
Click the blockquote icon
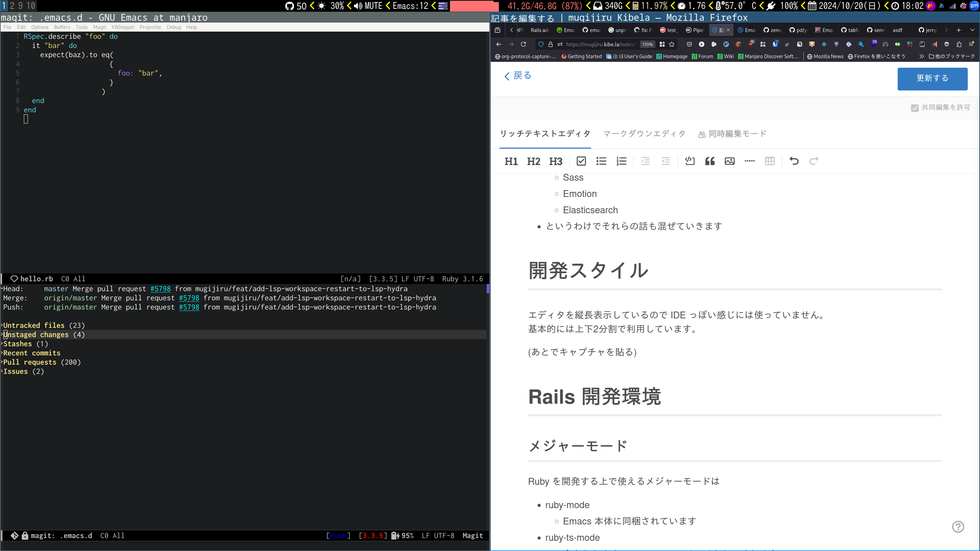(x=709, y=161)
